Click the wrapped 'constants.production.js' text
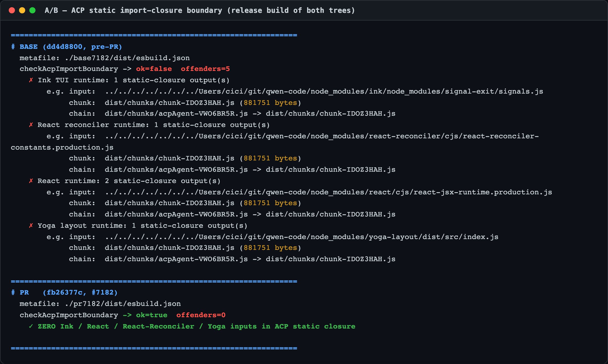Image resolution: width=608 pixels, height=364 pixels. coord(62,148)
